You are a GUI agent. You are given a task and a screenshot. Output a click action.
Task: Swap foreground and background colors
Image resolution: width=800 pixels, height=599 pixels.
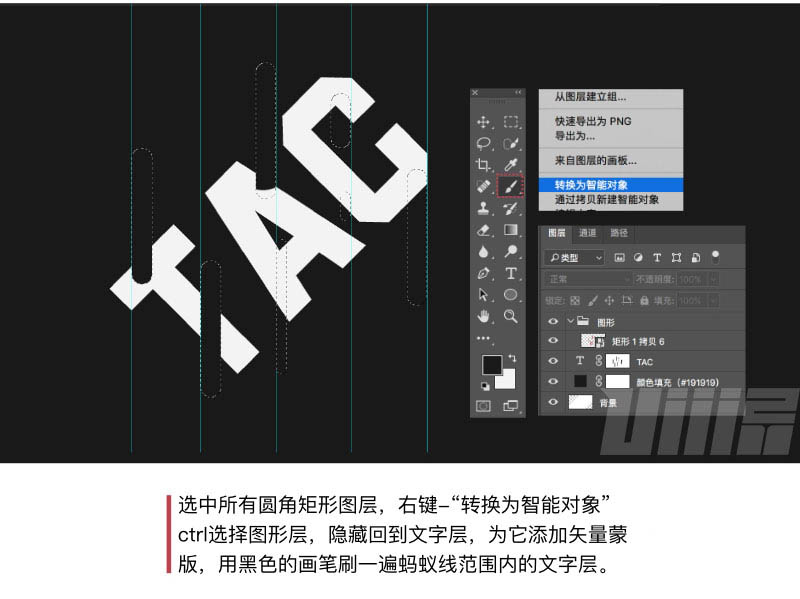512,359
